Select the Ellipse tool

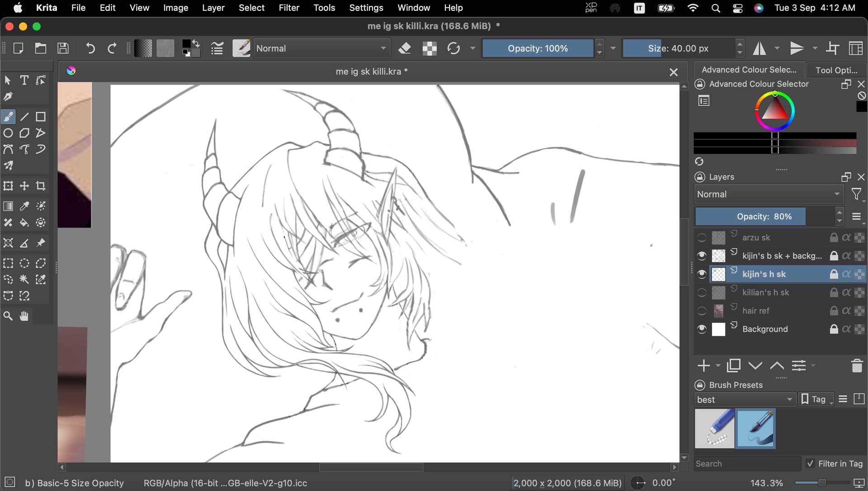tap(8, 133)
